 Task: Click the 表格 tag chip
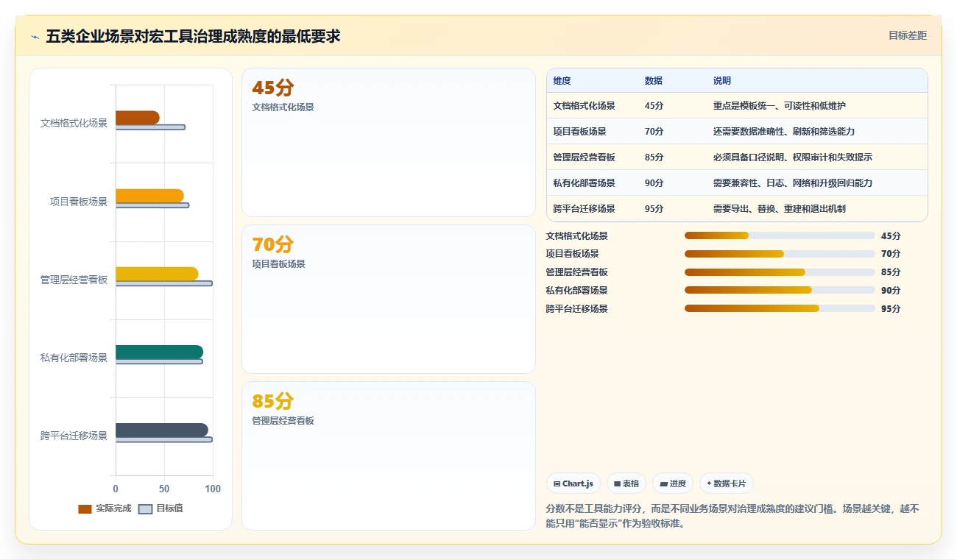[626, 483]
